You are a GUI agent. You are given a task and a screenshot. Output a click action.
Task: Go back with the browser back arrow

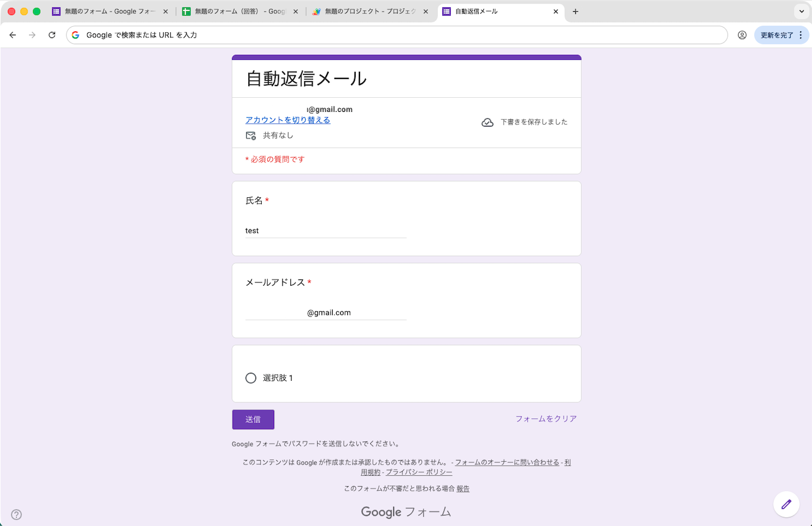tap(13, 35)
